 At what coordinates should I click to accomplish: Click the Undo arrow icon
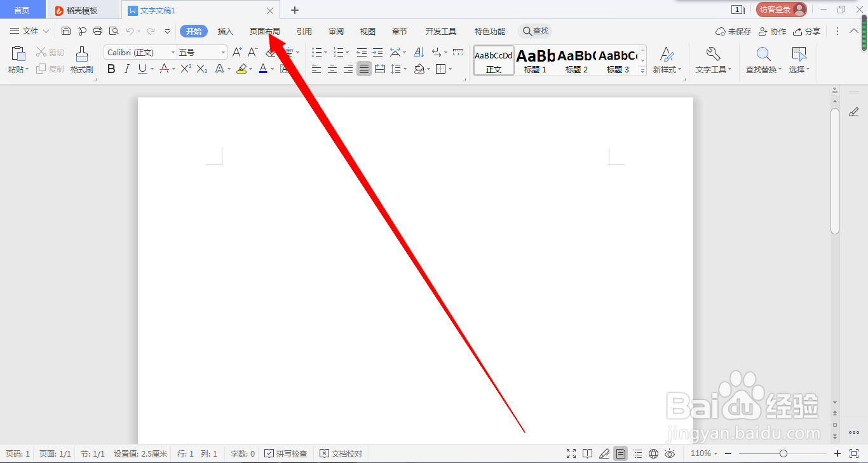coord(130,31)
